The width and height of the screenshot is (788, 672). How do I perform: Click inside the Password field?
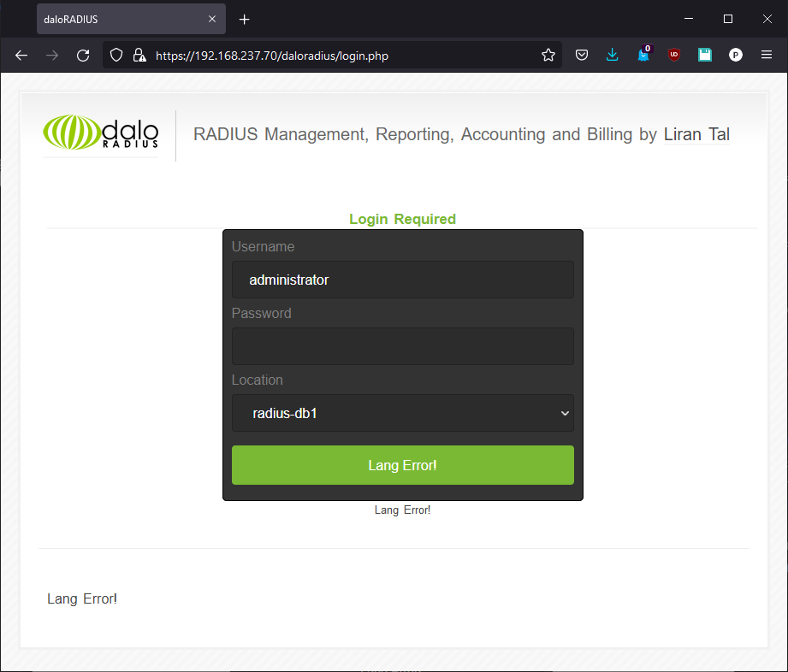[x=402, y=346]
